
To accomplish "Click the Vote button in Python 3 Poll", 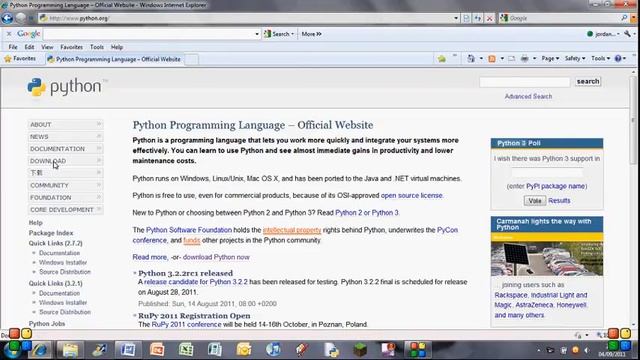I will click(535, 200).
